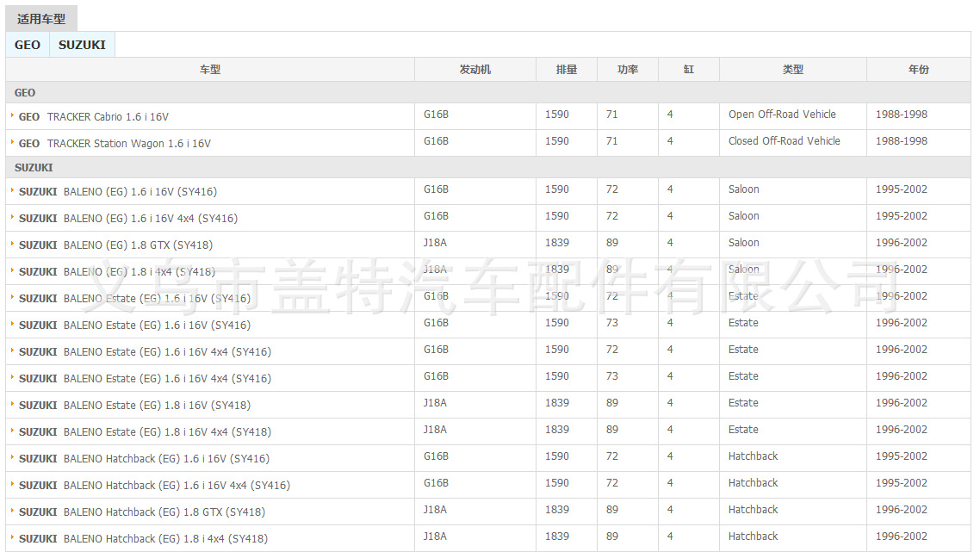
Task: Click arrow bullet beside TRACKER Station Wagon row
Action: tap(12, 142)
